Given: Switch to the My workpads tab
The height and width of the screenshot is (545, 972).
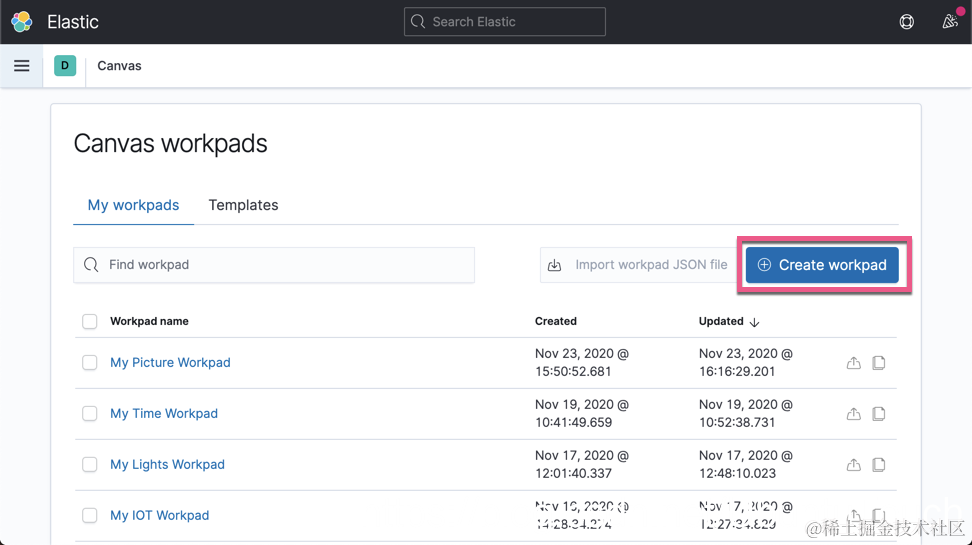Looking at the screenshot, I should tap(133, 205).
